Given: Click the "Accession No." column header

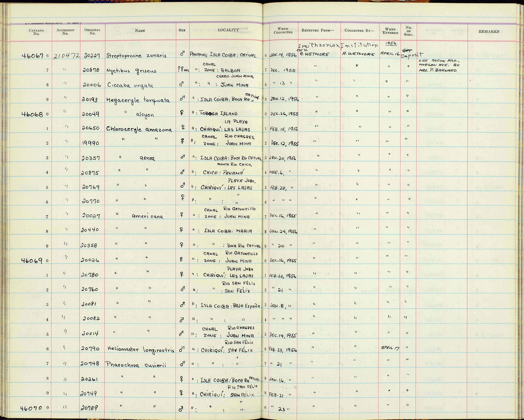Looking at the screenshot, I should (65, 32).
